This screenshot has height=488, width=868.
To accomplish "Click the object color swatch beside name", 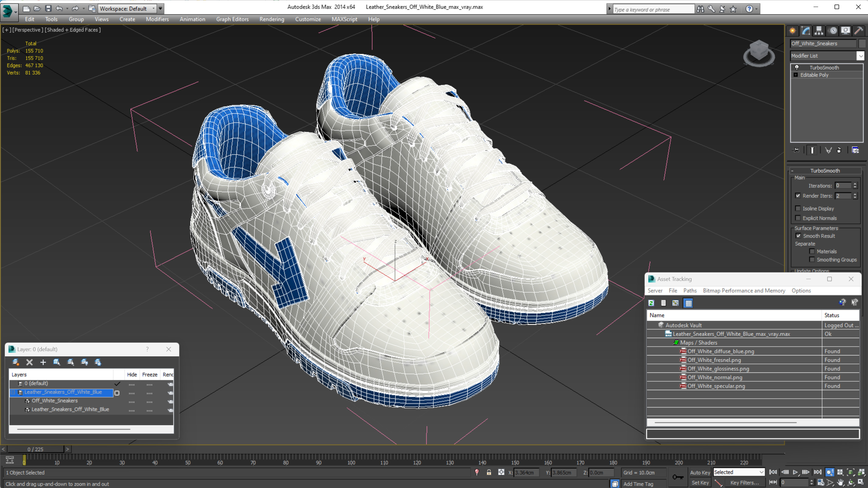I will [862, 43].
